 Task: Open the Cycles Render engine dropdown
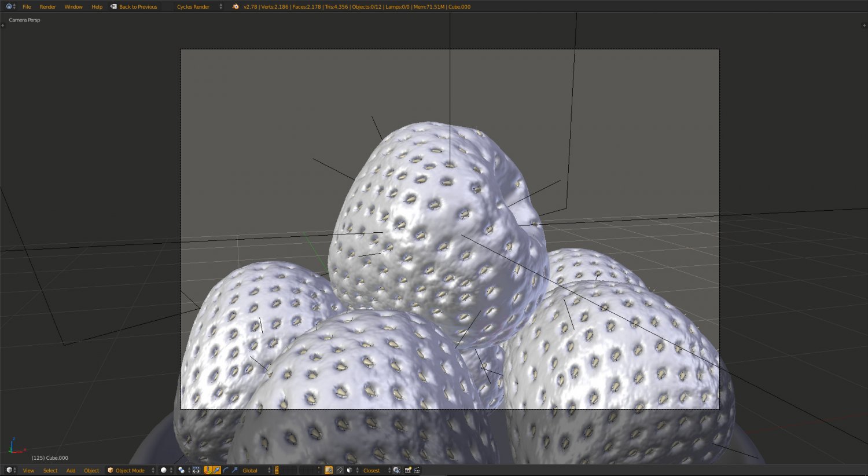point(193,6)
